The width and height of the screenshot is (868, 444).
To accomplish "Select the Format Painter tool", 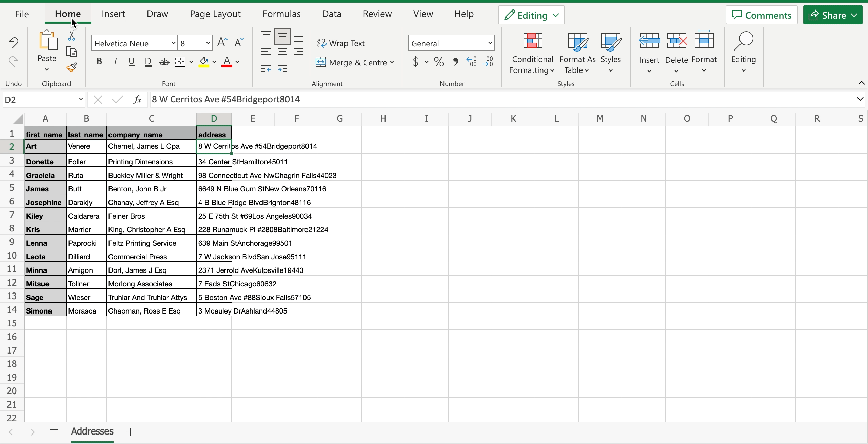I will pyautogui.click(x=72, y=68).
